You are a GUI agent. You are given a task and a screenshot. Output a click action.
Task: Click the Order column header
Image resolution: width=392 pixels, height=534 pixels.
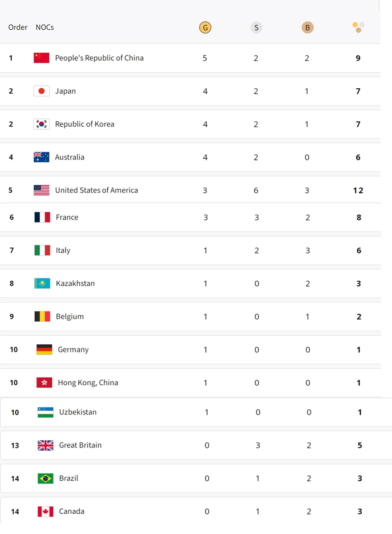18,27
